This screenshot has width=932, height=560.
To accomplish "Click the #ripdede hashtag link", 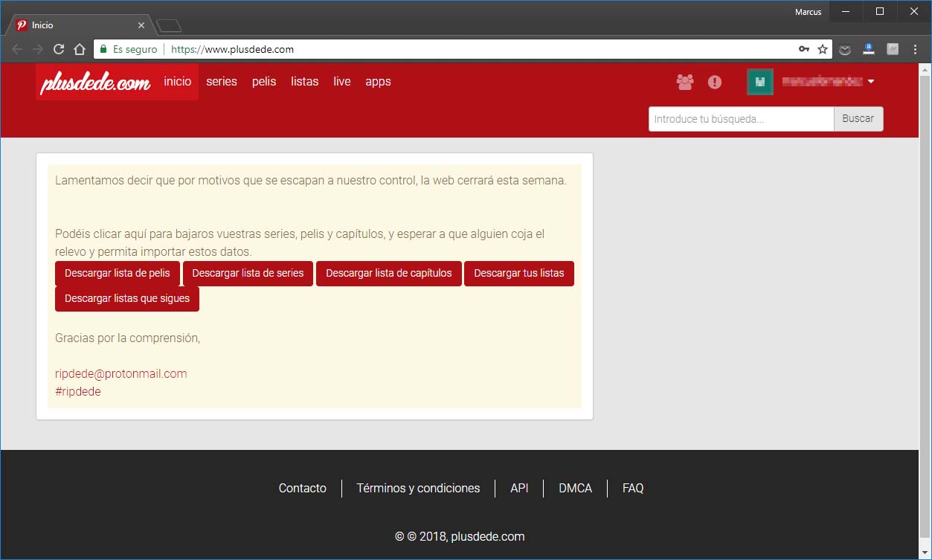I will pyautogui.click(x=78, y=391).
